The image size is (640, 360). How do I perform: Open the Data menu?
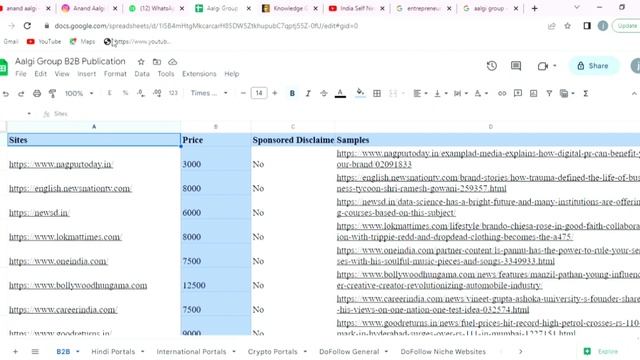coord(142,74)
